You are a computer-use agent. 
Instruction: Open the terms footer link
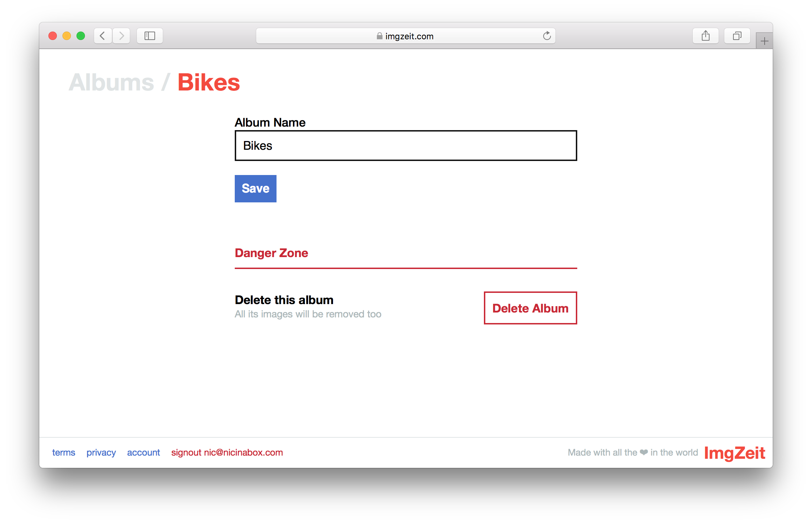coord(64,452)
